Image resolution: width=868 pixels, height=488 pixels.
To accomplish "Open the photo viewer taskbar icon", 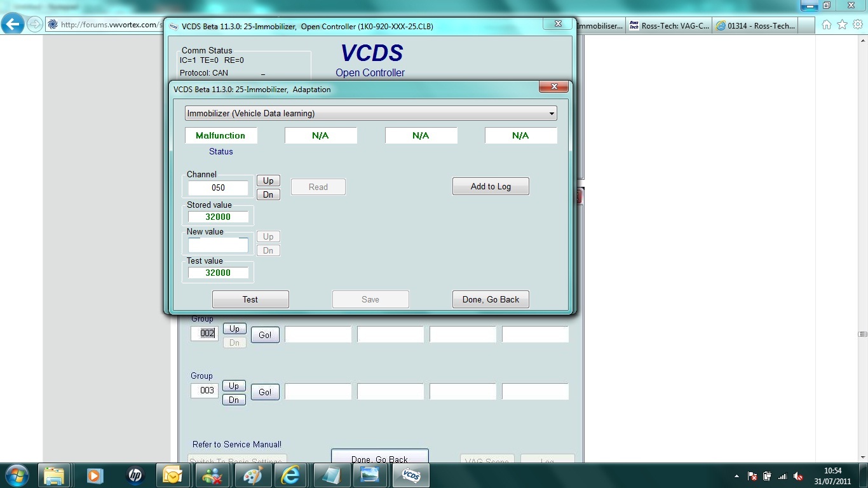I will (x=369, y=475).
